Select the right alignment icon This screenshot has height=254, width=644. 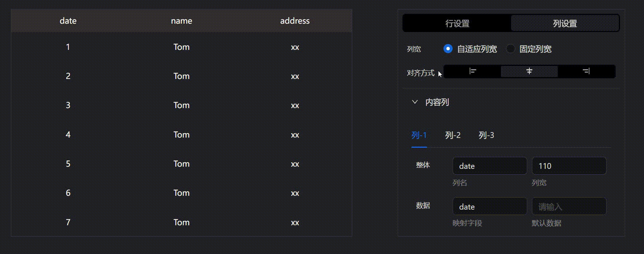tap(586, 71)
